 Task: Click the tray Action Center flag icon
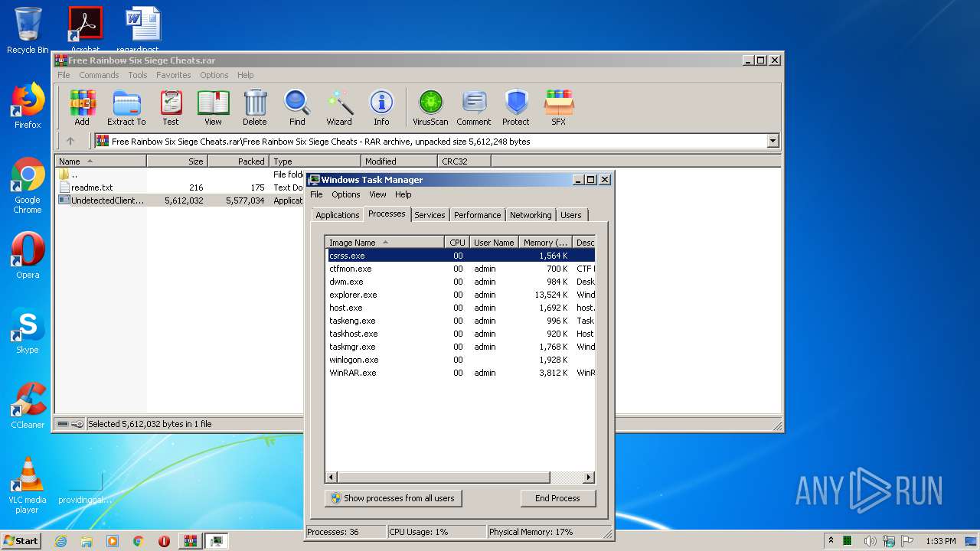click(907, 541)
